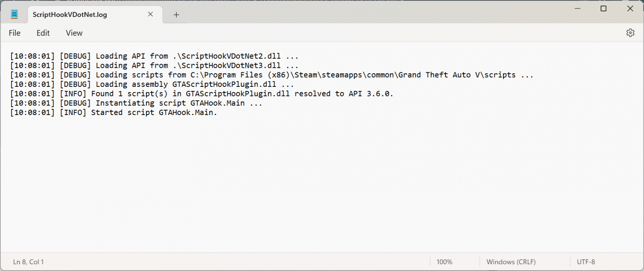Minimize the Notepad window
This screenshot has width=644, height=271.
point(577,8)
